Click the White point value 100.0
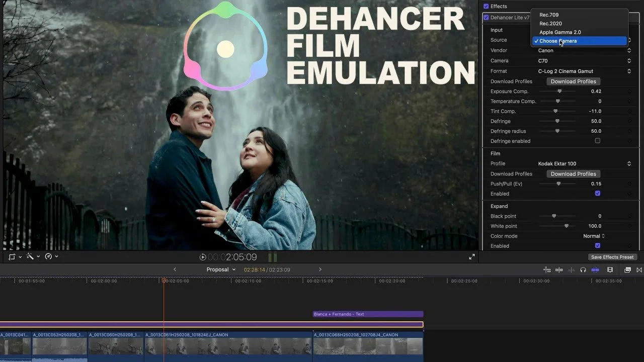Screen dimensions: 644x362 tap(595, 226)
